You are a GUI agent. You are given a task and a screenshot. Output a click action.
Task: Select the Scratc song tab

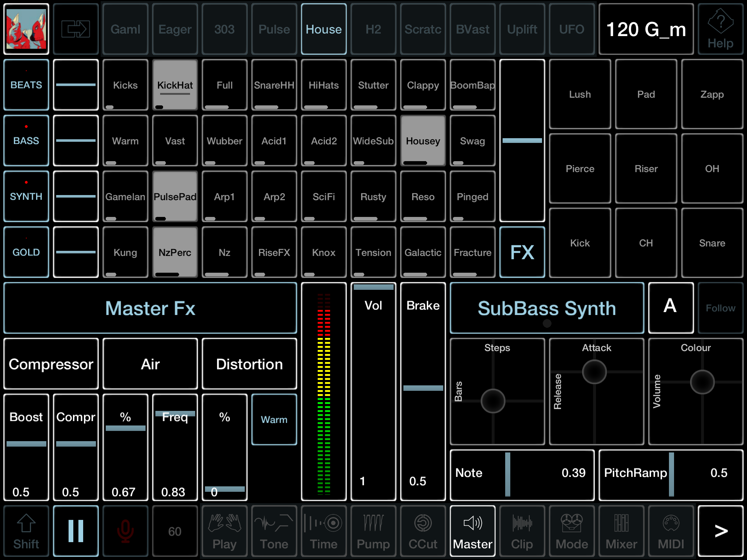coord(423,29)
